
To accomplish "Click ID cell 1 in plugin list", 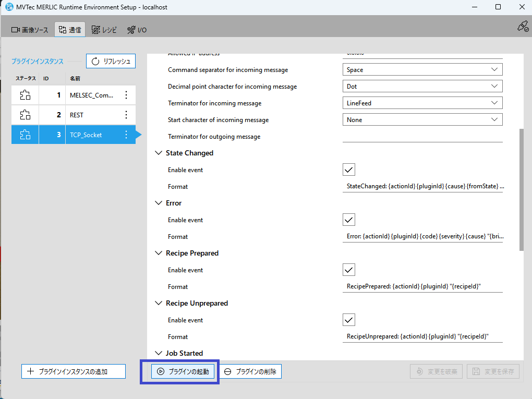I will pyautogui.click(x=52, y=95).
